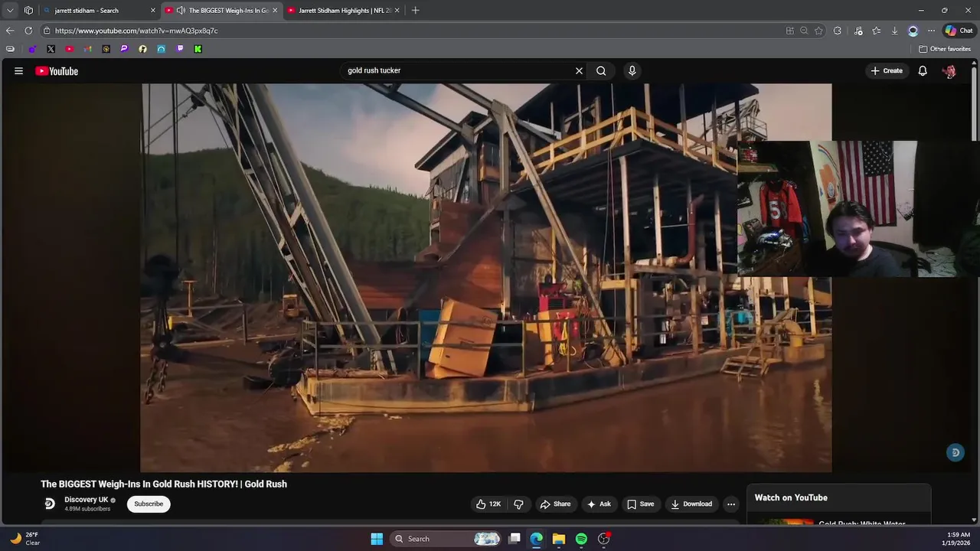The height and width of the screenshot is (551, 980).
Task: Open Copilot Chat button
Action: [x=959, y=31]
